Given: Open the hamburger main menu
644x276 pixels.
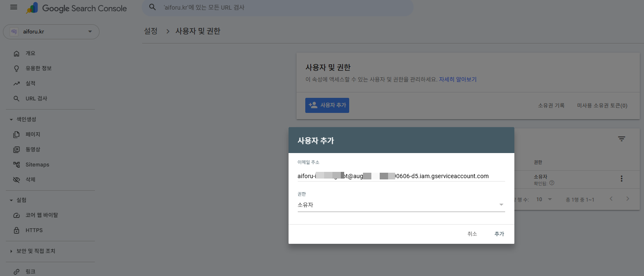Looking at the screenshot, I should click(x=14, y=8).
